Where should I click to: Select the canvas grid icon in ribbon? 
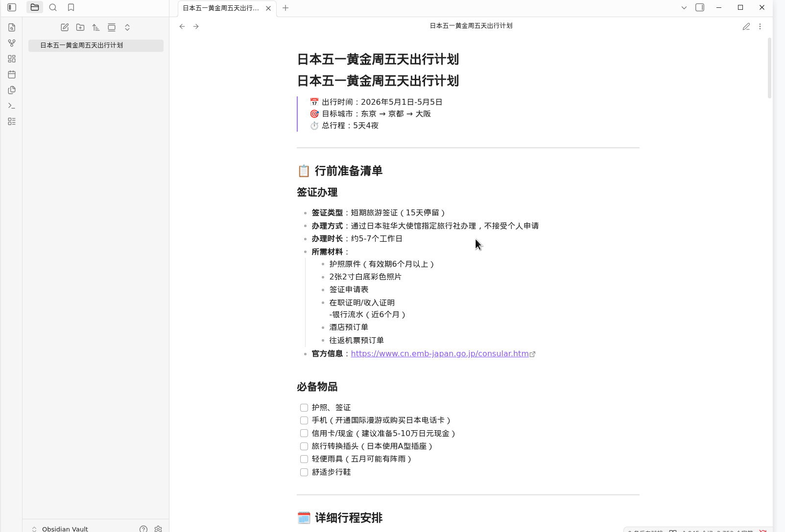11,59
